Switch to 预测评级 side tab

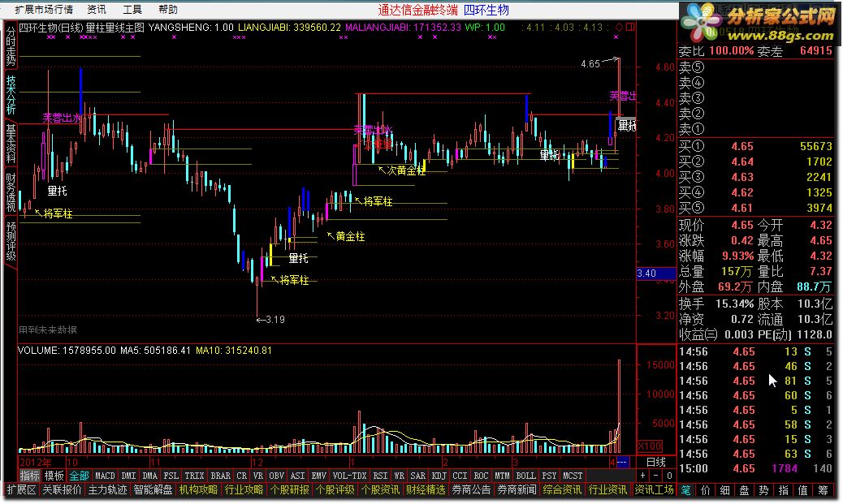pyautogui.click(x=11, y=241)
